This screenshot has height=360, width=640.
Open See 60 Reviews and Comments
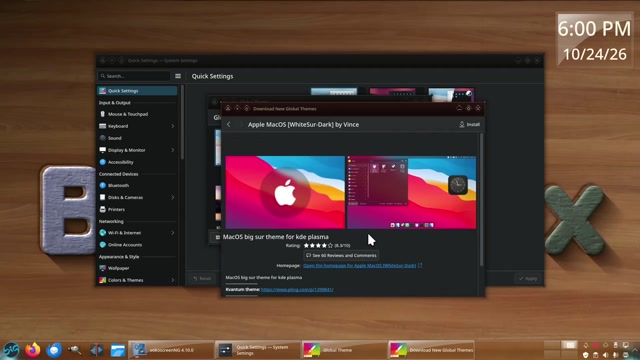(x=341, y=256)
